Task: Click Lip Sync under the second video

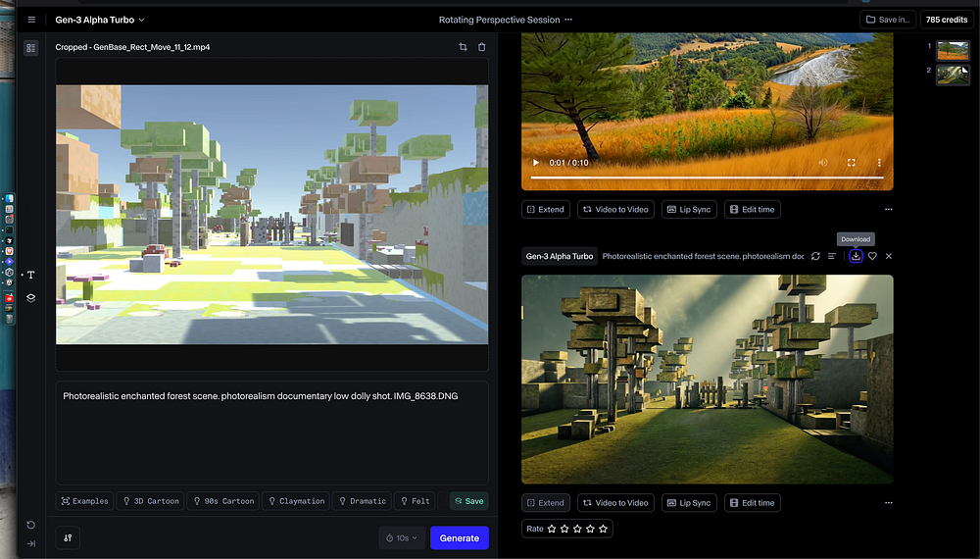Action: 689,503
